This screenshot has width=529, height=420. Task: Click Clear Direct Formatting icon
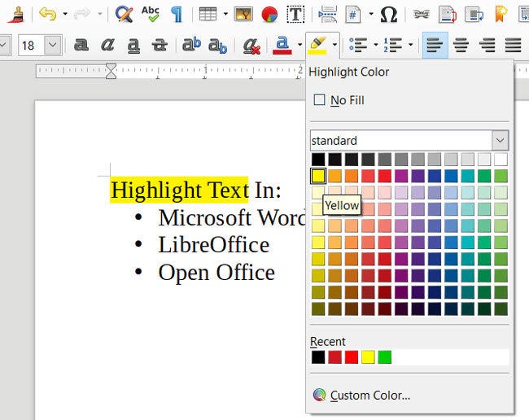coord(251,46)
